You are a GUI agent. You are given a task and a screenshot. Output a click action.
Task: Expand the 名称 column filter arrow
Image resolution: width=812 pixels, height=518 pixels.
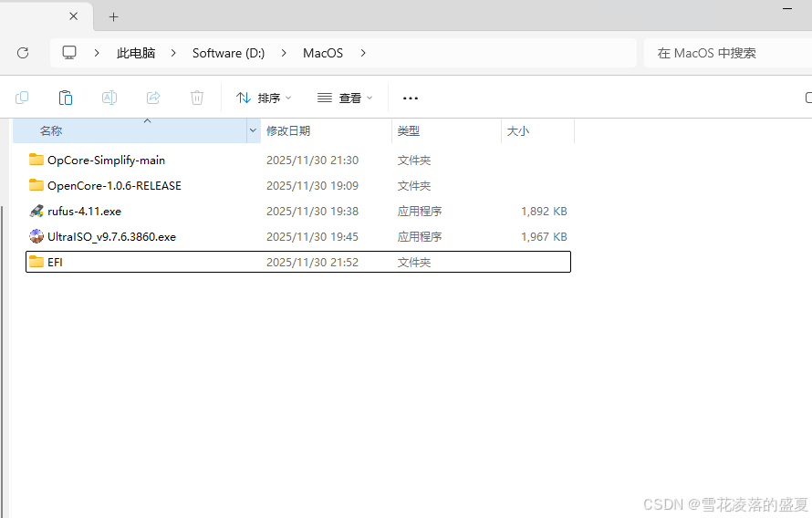click(254, 130)
